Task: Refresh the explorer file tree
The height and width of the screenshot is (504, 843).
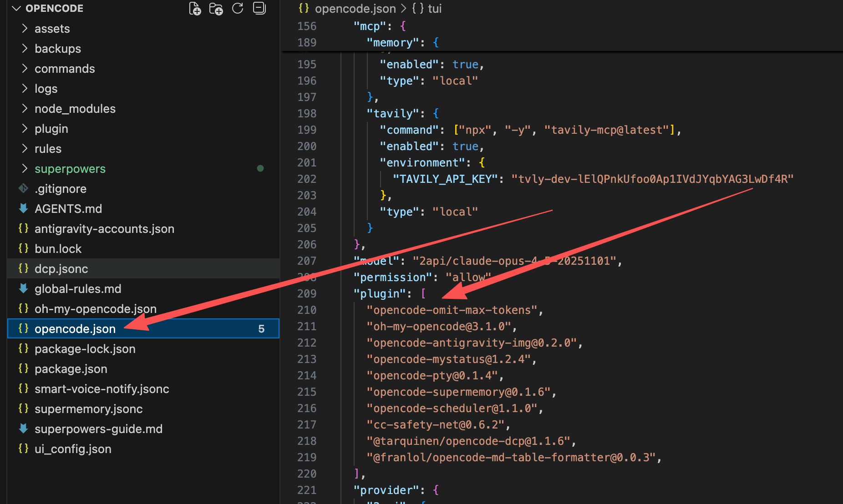Action: point(238,9)
